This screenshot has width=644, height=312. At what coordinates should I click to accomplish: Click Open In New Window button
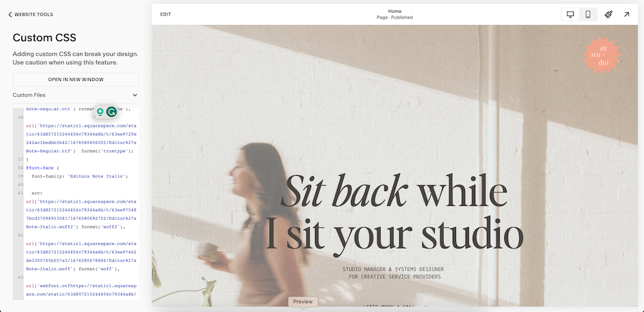(76, 80)
